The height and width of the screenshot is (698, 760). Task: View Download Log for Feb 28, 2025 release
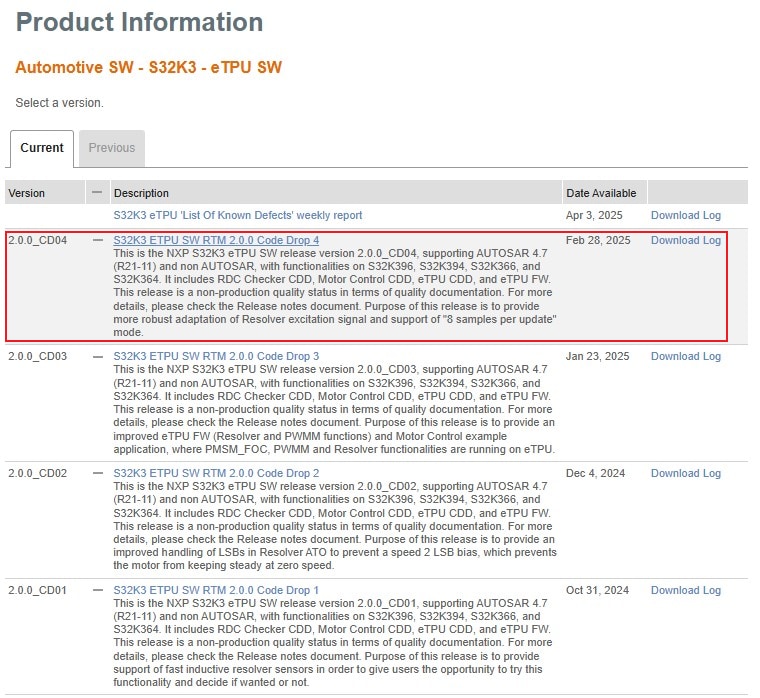[685, 240]
